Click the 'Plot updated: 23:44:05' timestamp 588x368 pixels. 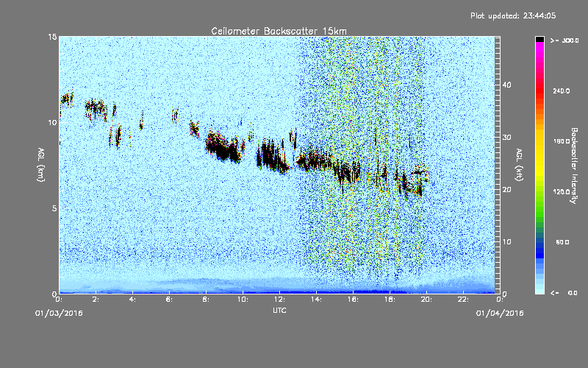click(x=513, y=15)
